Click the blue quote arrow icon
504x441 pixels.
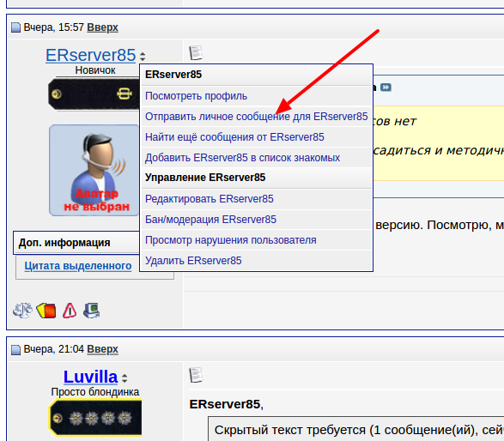click(386, 88)
